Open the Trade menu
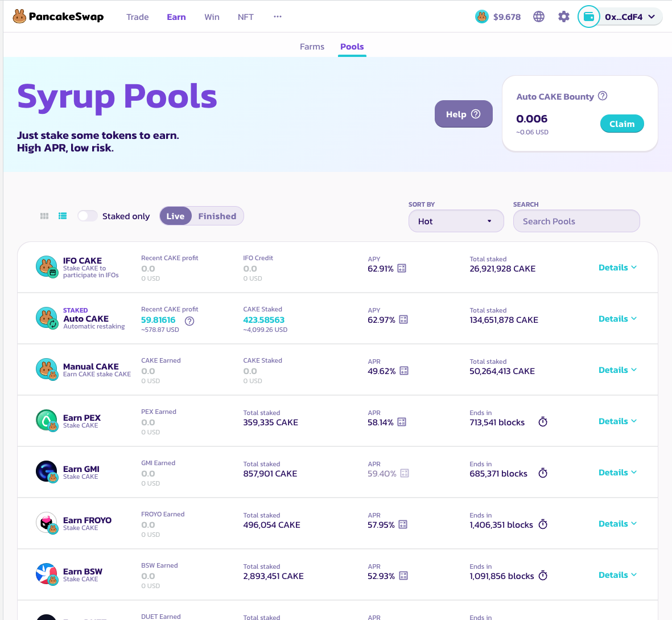This screenshot has width=672, height=620. click(x=138, y=17)
